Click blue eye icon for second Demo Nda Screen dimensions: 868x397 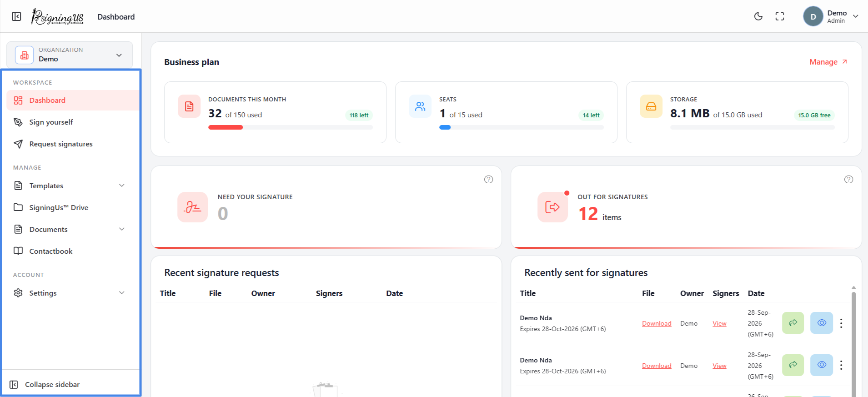coord(822,365)
